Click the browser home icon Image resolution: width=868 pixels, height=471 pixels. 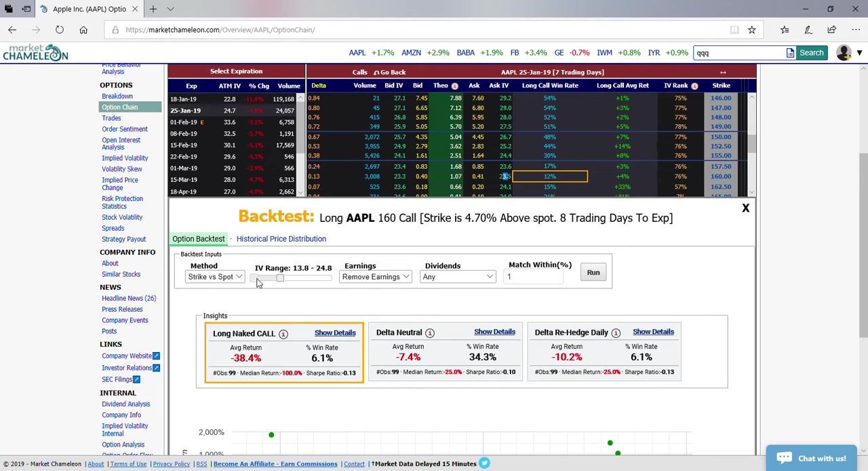(83, 30)
